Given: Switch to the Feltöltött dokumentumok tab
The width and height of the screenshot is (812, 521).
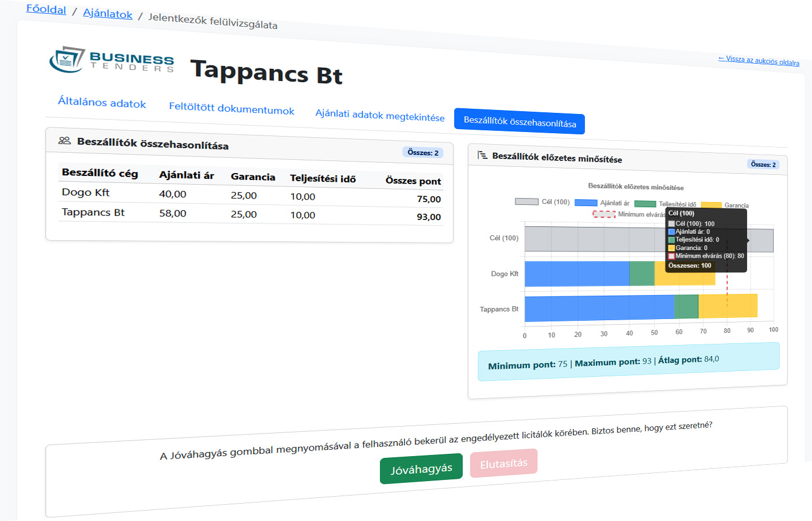Looking at the screenshot, I should tap(232, 109).
